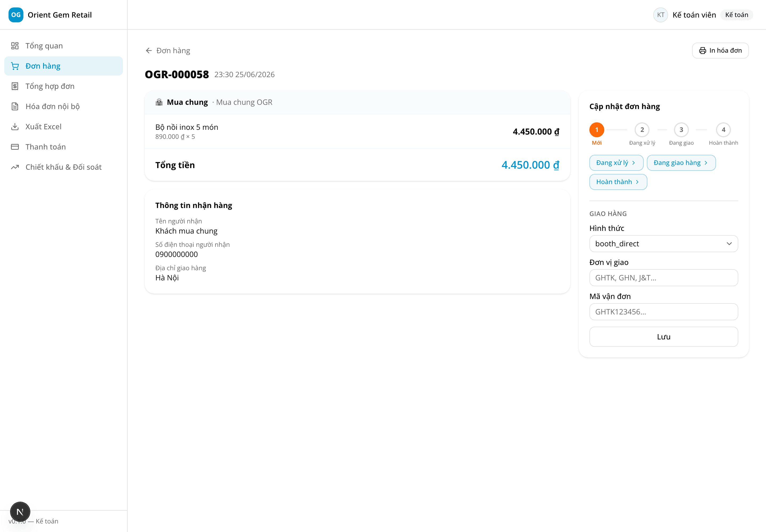Go back via Đơn hàng link

click(168, 51)
